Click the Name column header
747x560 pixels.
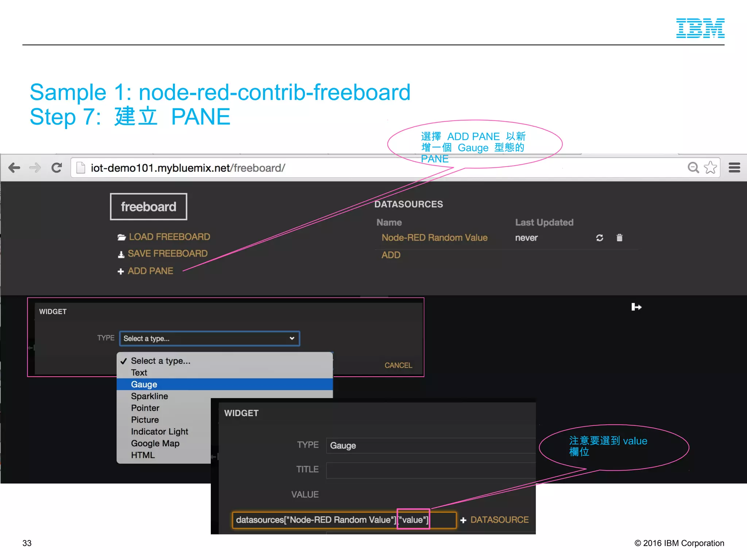(x=389, y=222)
